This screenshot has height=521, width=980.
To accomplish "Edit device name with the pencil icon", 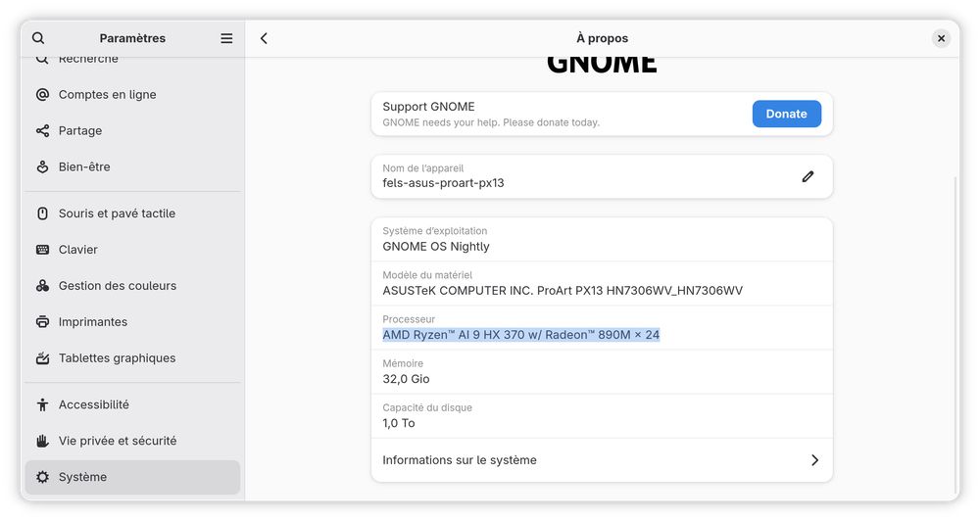I will pyautogui.click(x=808, y=177).
